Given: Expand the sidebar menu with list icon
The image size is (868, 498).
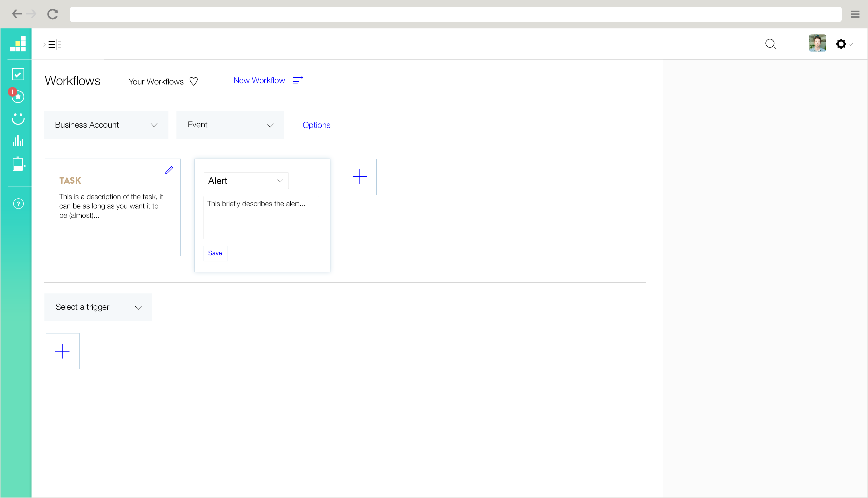Looking at the screenshot, I should click(52, 44).
